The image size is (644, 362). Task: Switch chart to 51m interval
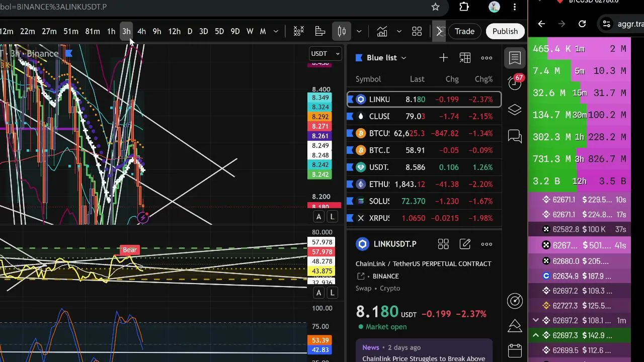pos(71,32)
